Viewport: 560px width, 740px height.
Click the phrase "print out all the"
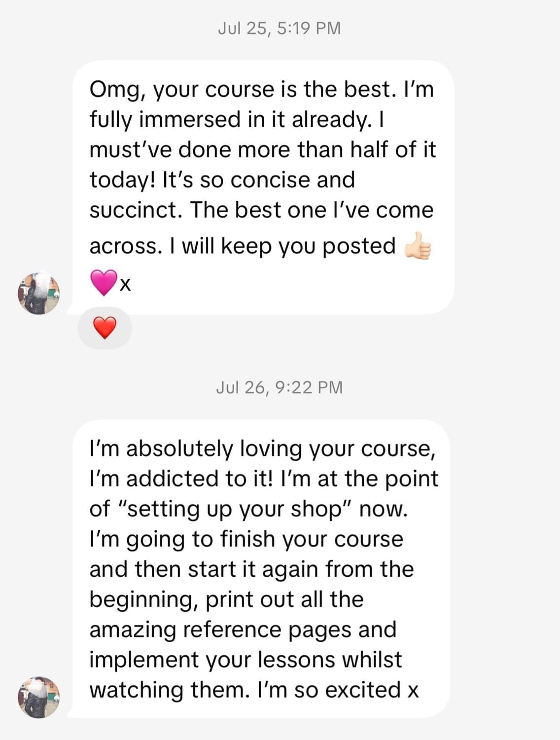coord(284,599)
